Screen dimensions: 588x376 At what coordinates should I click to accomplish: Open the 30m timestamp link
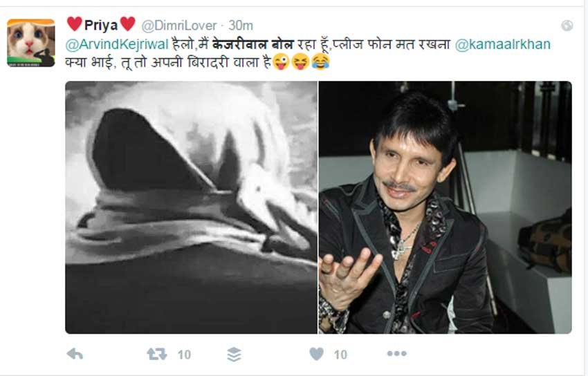coord(241,26)
